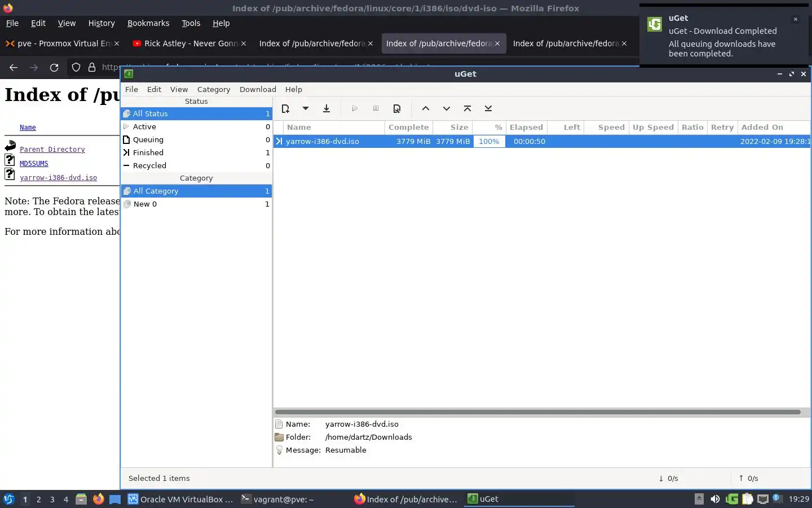Sort by Elapsed column header
812x508 pixels.
tap(526, 127)
